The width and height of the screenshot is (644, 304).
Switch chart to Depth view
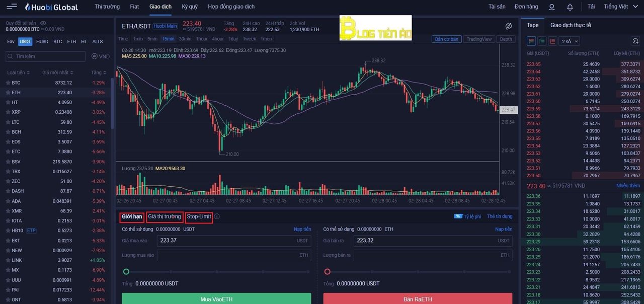pos(506,39)
